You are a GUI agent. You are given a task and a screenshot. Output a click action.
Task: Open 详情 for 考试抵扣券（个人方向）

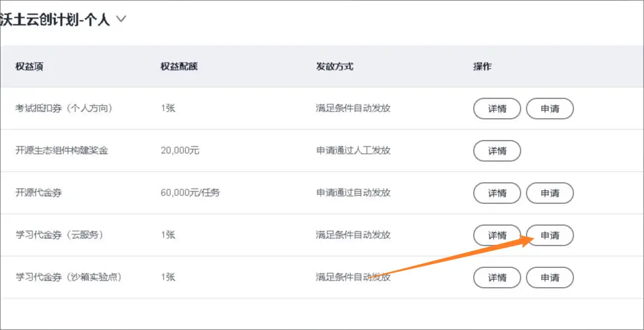click(497, 109)
